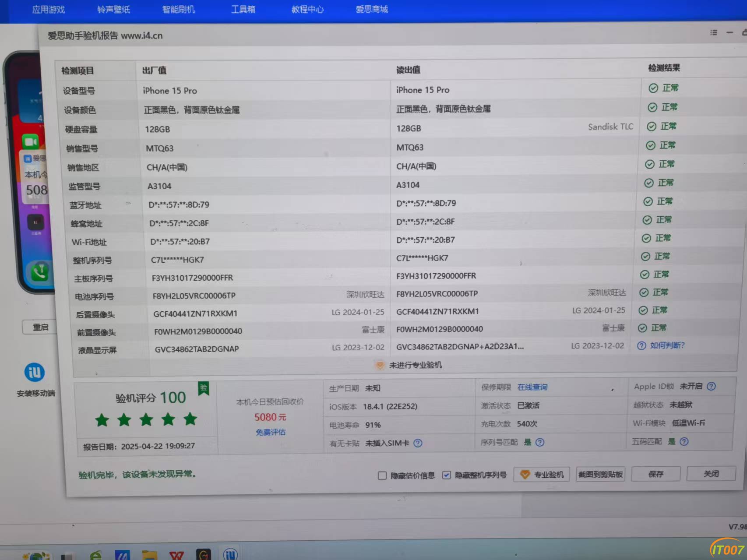Click the 正常 check icon for 设备型号

(653, 88)
